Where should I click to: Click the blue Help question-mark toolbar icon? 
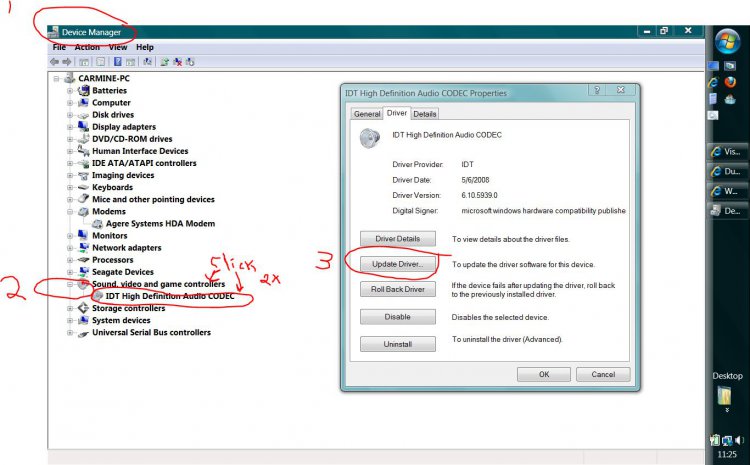coord(117,62)
